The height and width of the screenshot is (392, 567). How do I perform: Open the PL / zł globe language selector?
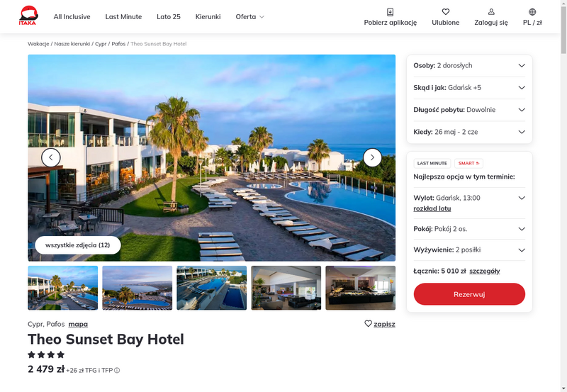click(x=532, y=12)
